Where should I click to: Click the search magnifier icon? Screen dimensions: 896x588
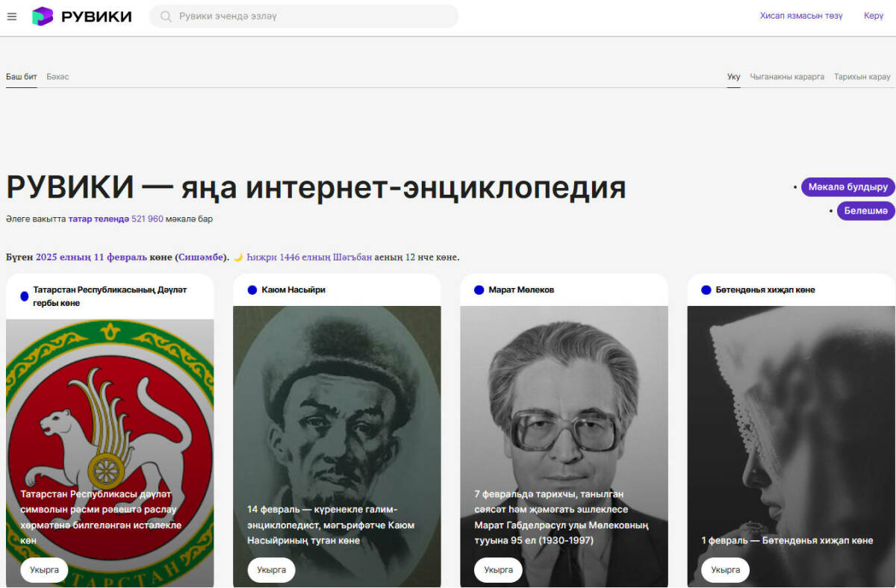point(166,16)
